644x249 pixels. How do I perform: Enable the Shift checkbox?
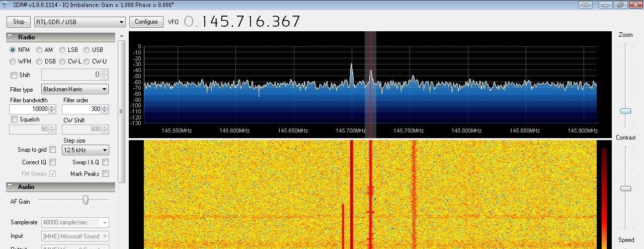[x=14, y=75]
